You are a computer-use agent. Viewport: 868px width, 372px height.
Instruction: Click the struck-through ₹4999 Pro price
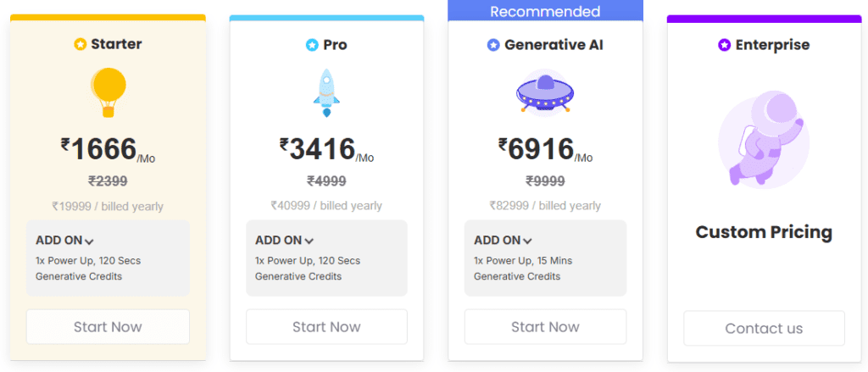tap(326, 180)
